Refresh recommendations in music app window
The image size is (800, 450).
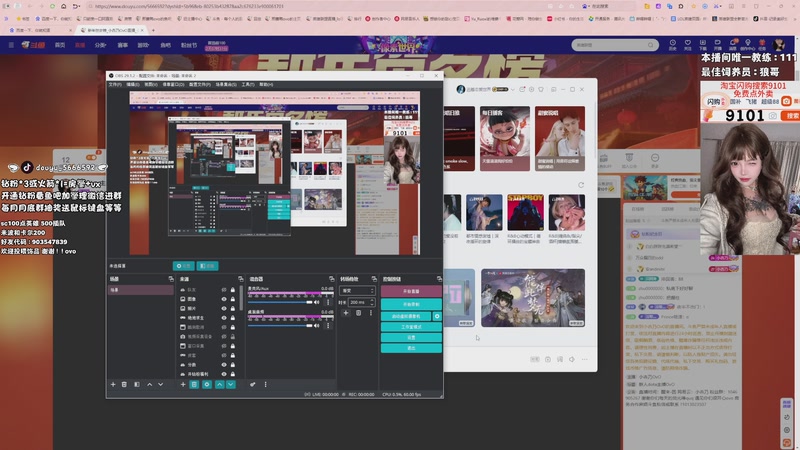pos(581,185)
